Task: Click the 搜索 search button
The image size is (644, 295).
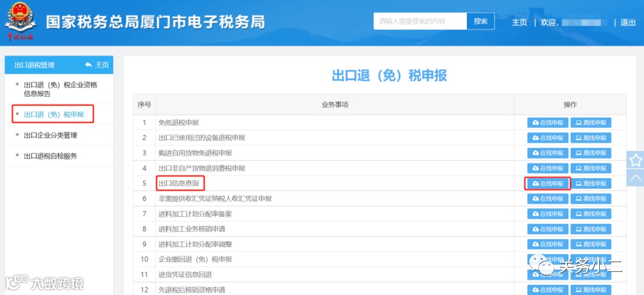Action: pyautogui.click(x=481, y=21)
